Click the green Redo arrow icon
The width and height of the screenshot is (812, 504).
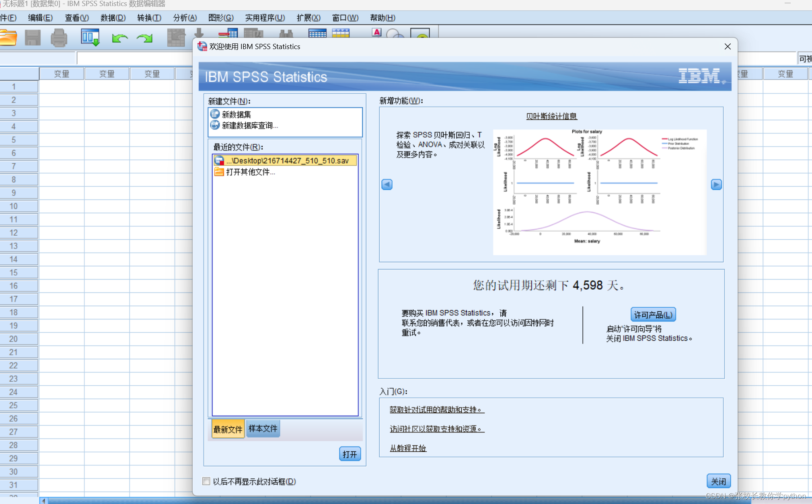[x=145, y=38]
